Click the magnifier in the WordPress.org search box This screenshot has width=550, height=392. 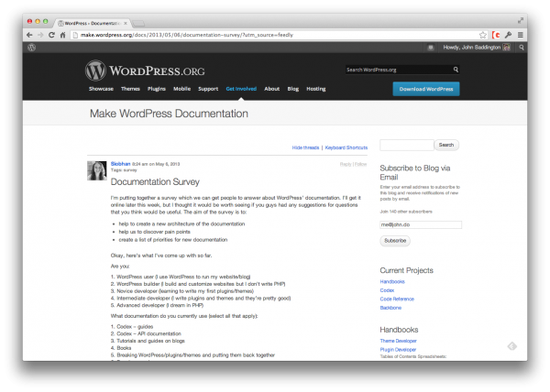[x=456, y=70]
